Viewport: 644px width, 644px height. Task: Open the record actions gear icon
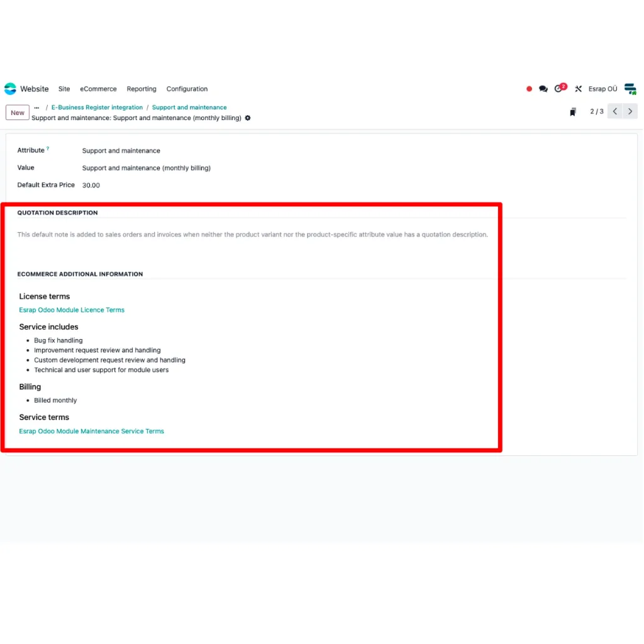(x=248, y=118)
